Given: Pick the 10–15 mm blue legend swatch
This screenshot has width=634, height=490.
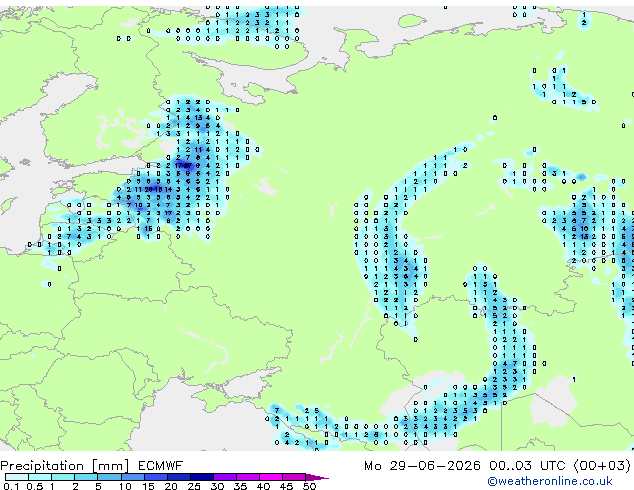Looking at the screenshot, I should click(x=133, y=477).
